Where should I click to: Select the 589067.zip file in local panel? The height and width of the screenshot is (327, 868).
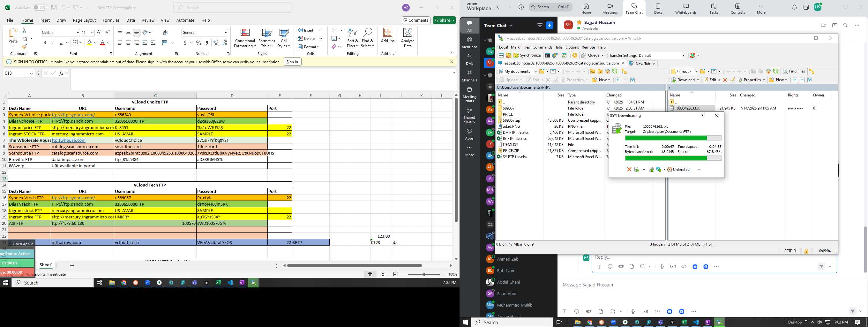coord(511,120)
